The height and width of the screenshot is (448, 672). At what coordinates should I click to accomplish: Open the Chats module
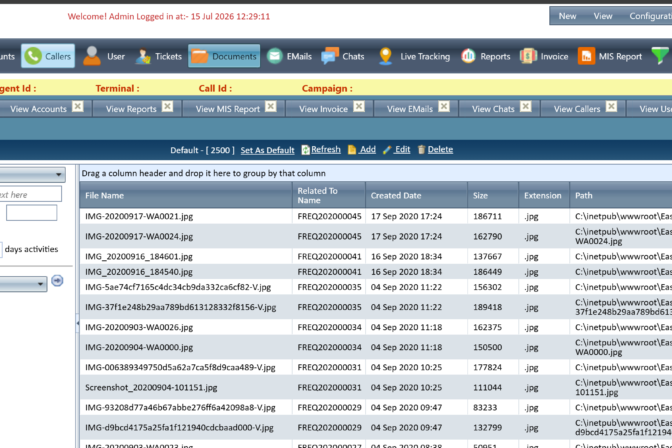(343, 56)
